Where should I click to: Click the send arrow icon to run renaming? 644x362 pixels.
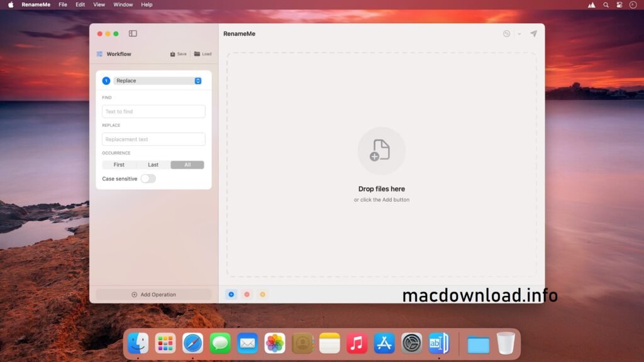[533, 34]
